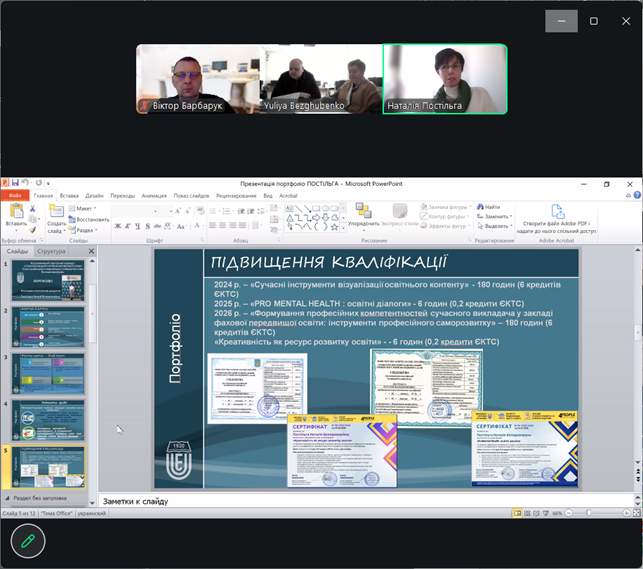
Task: Open the Customize Quick Access Toolbar arrow
Action: [48, 183]
